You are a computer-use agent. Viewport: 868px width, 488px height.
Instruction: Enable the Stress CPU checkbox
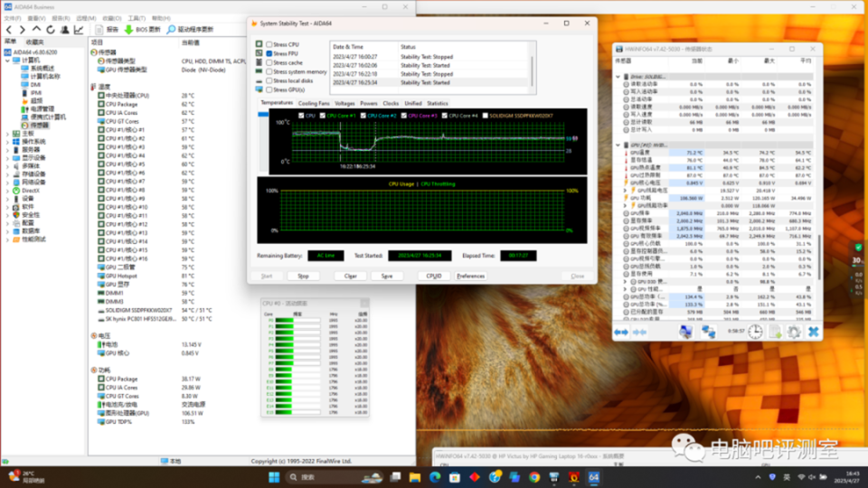pyautogui.click(x=269, y=44)
